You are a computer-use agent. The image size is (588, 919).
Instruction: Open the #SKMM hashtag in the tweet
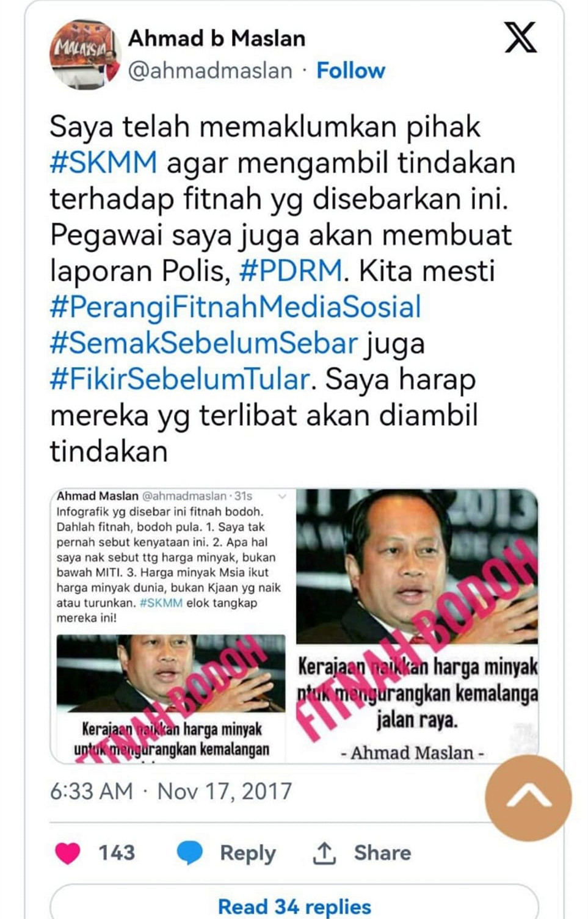click(103, 163)
